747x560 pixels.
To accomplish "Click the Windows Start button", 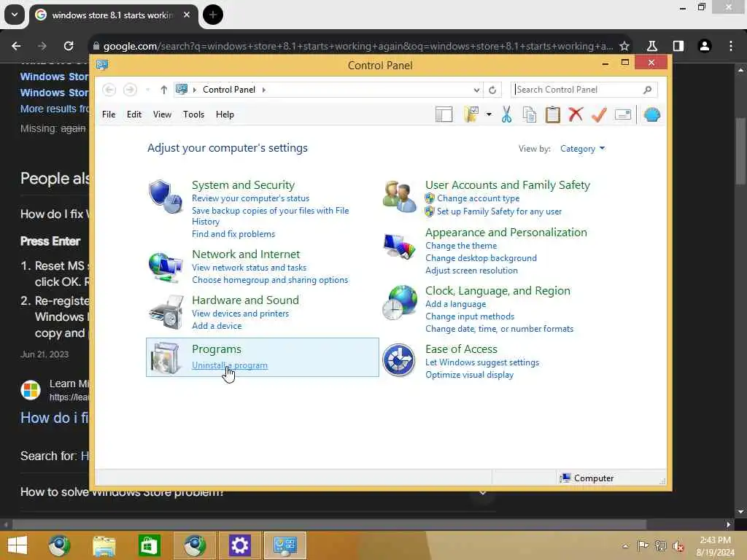I will pos(18,545).
